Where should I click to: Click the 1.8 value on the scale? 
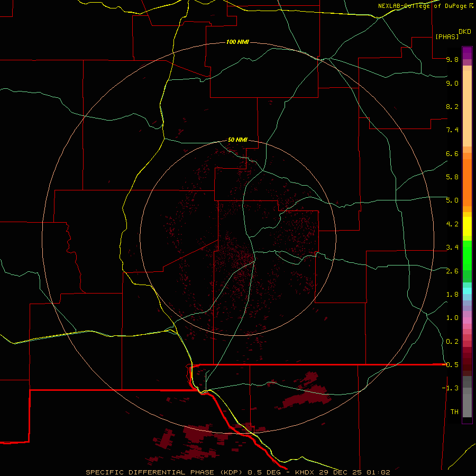452,294
